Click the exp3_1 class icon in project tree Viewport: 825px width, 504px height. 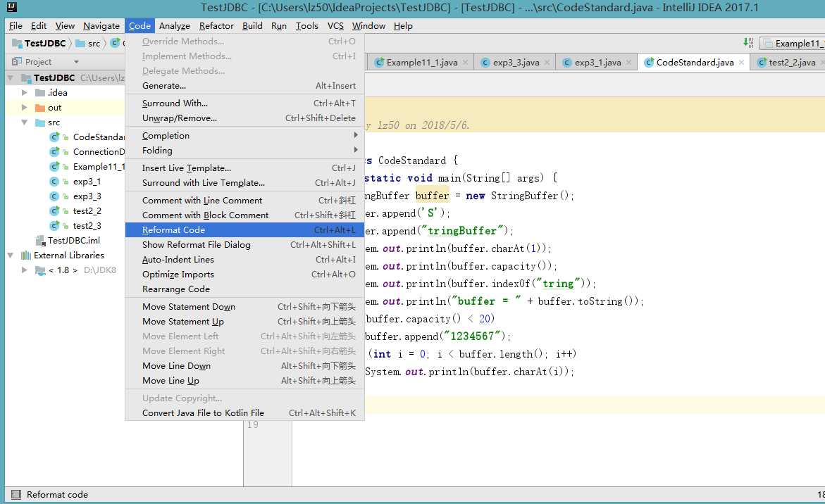coord(54,182)
